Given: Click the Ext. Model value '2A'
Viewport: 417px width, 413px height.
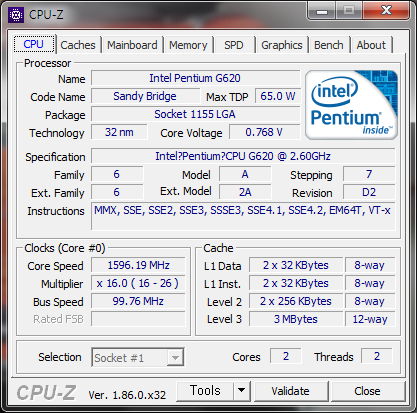Looking at the screenshot, I should pyautogui.click(x=245, y=192).
